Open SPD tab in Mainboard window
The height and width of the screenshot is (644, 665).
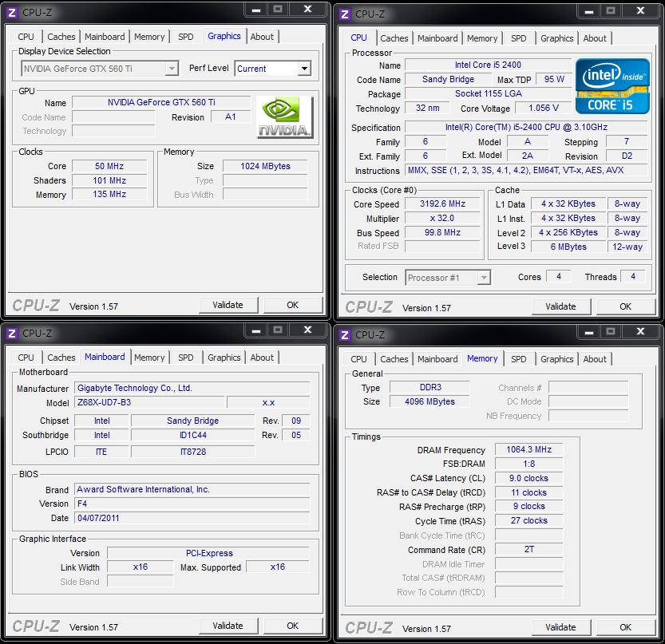tap(186, 358)
